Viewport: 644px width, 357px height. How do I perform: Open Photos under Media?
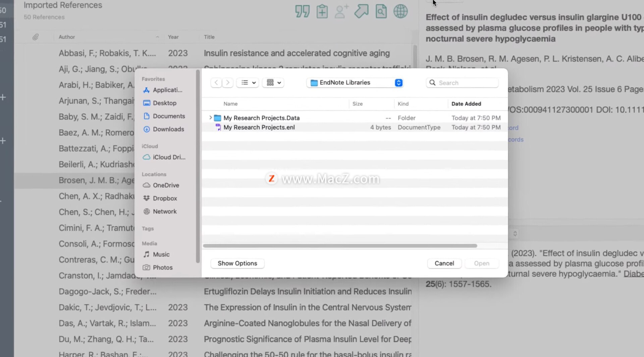[158, 267]
